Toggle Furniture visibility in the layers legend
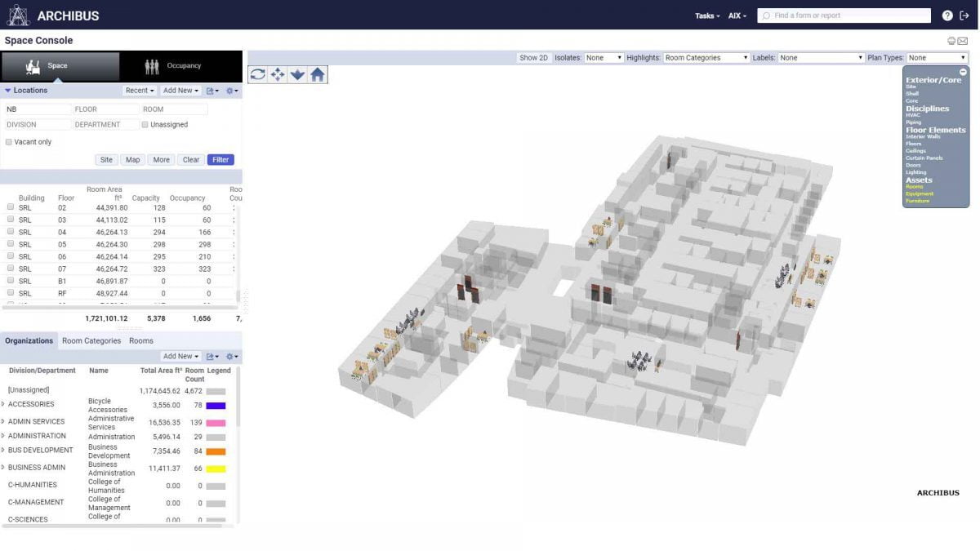Image resolution: width=980 pixels, height=551 pixels. click(916, 201)
